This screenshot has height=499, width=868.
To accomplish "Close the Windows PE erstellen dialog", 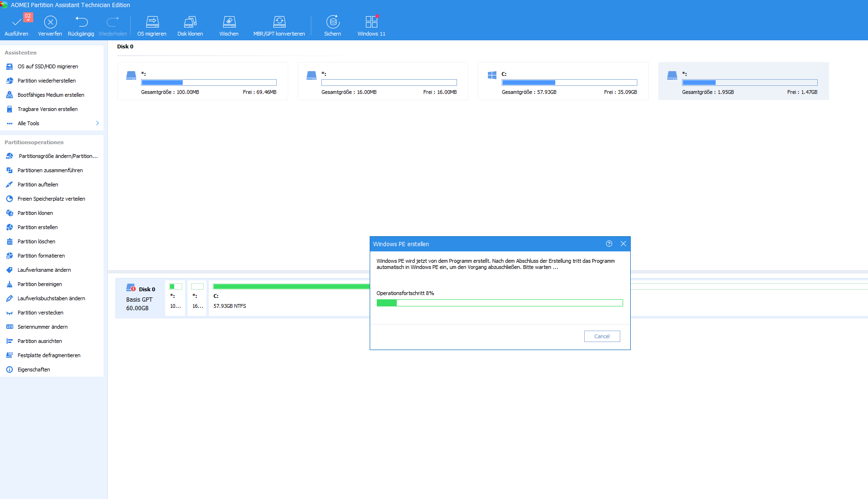I will 623,244.
